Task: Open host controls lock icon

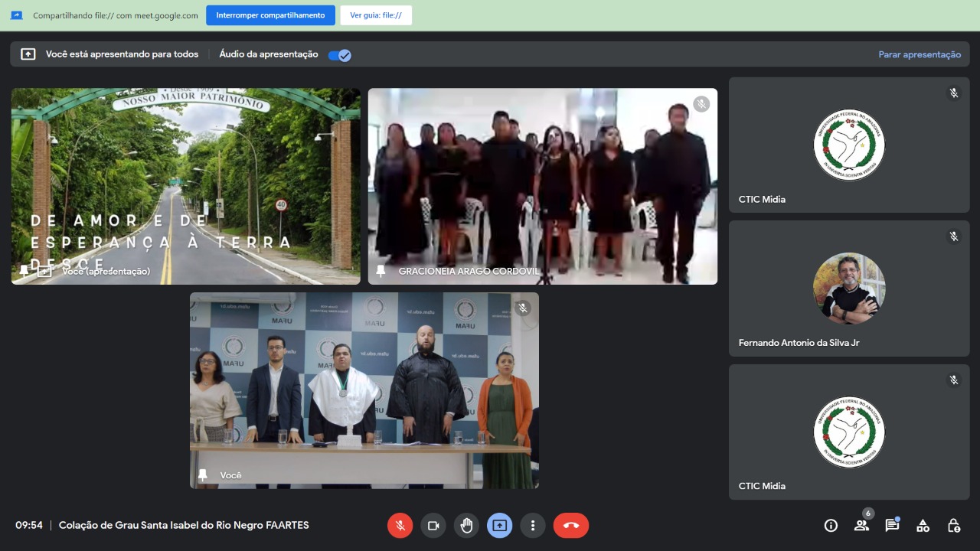Action: point(953,526)
